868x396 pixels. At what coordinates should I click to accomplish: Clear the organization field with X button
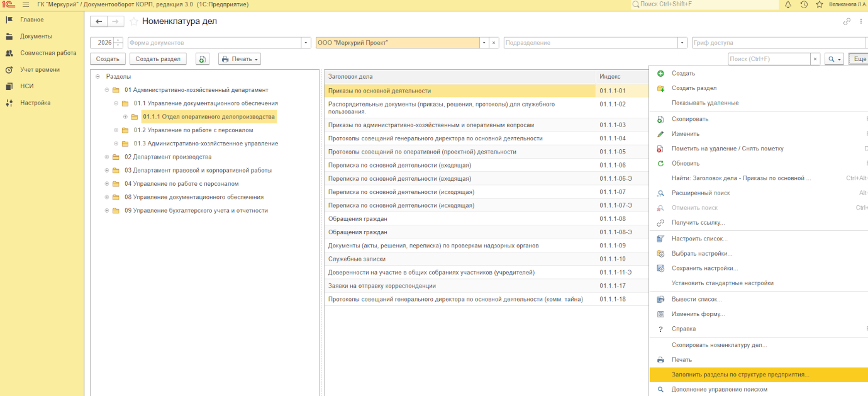click(494, 43)
